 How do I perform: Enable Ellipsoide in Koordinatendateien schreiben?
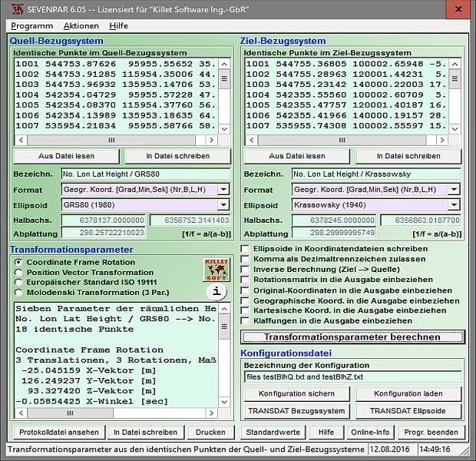tap(245, 249)
